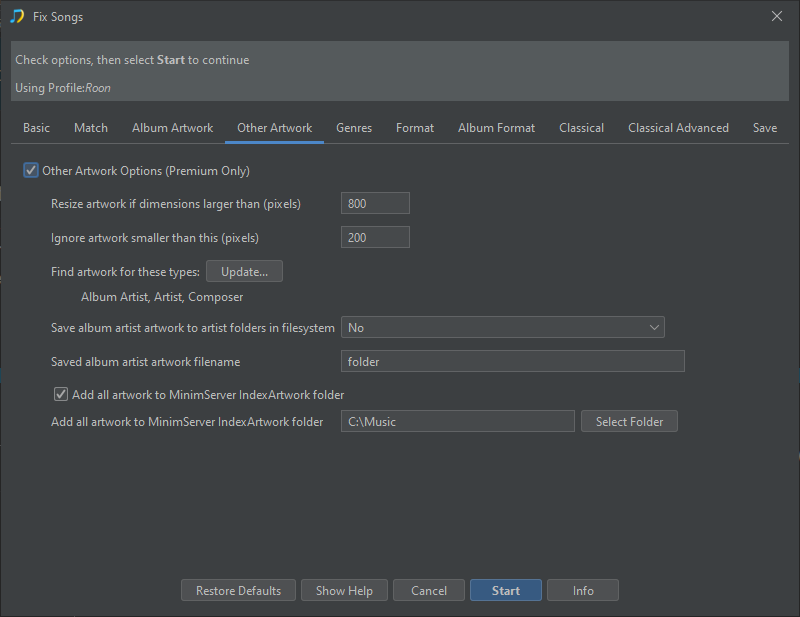
Task: Click the saved artwork filename field containing folder
Action: (x=513, y=361)
